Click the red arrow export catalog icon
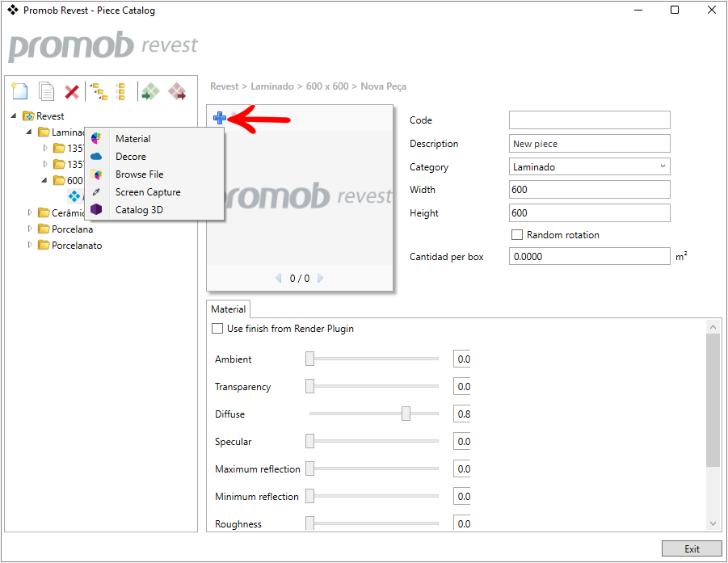This screenshot has height=563, width=728. [x=177, y=91]
